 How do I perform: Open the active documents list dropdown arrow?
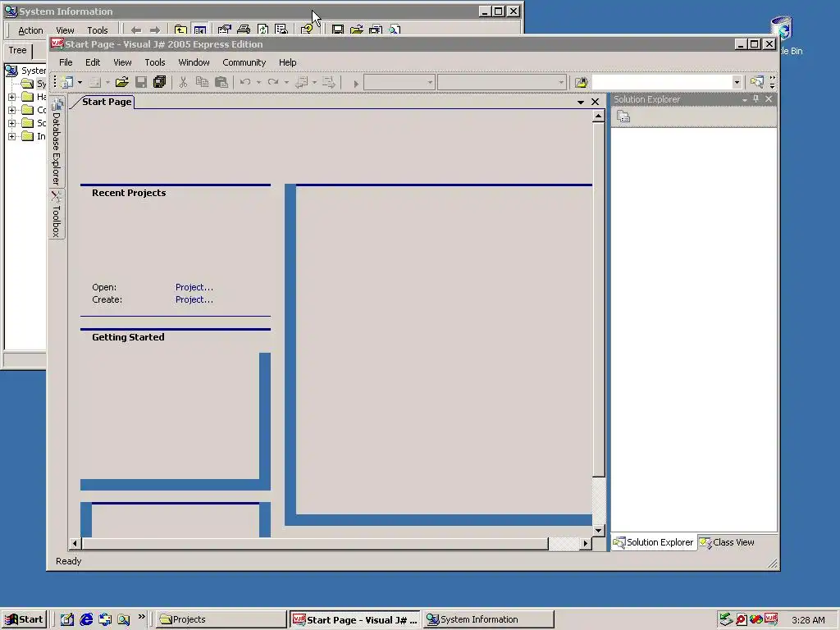pyautogui.click(x=581, y=102)
